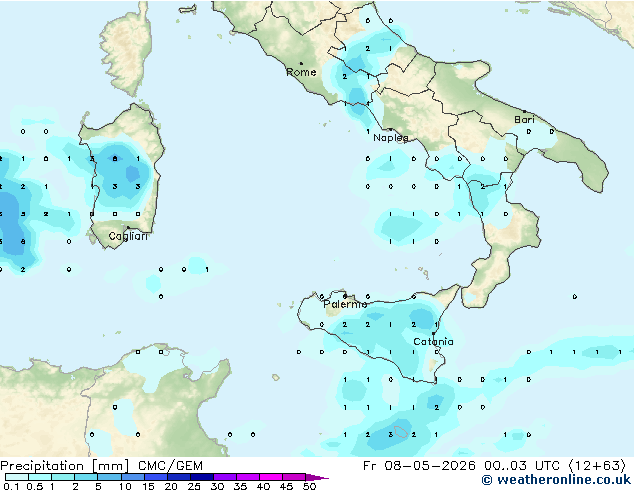Viewport: 634px width, 490px height.
Task: Click the Bari city label
Action: pyautogui.click(x=524, y=120)
